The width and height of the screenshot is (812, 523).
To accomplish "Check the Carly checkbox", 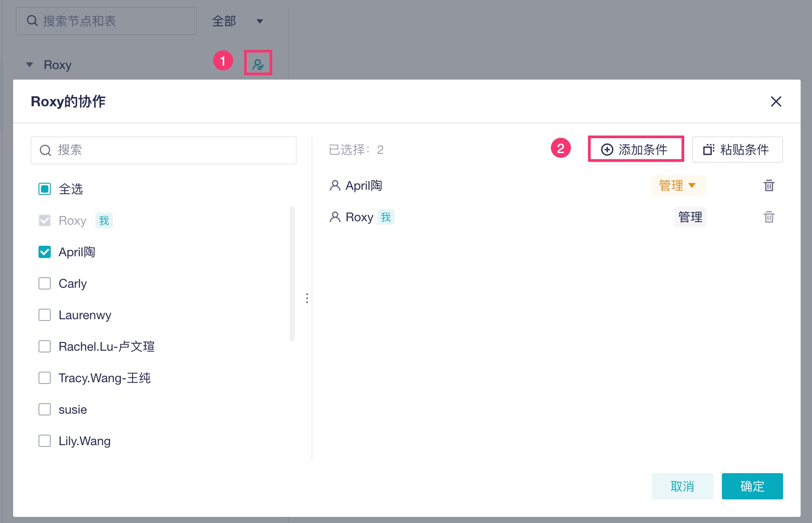I will [45, 283].
